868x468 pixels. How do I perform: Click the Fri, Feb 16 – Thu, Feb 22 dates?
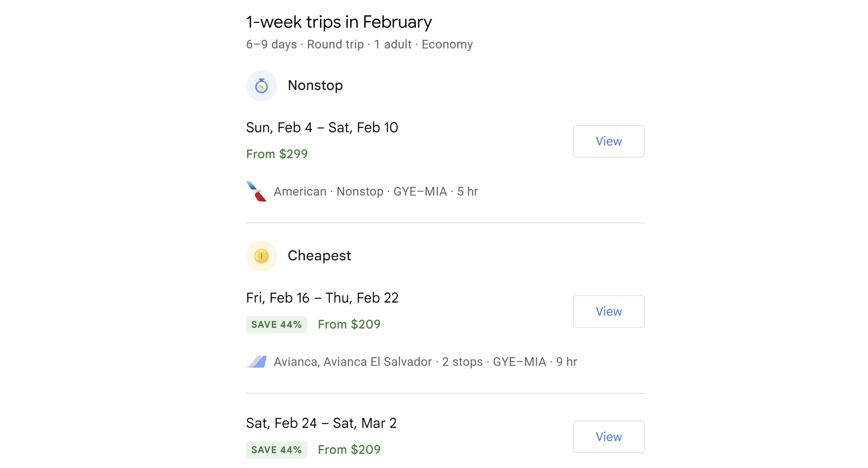pos(322,298)
